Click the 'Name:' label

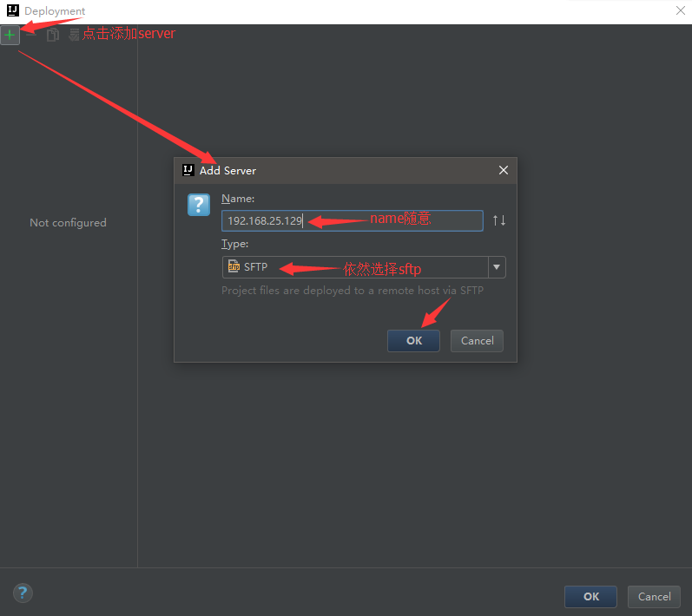(x=238, y=199)
